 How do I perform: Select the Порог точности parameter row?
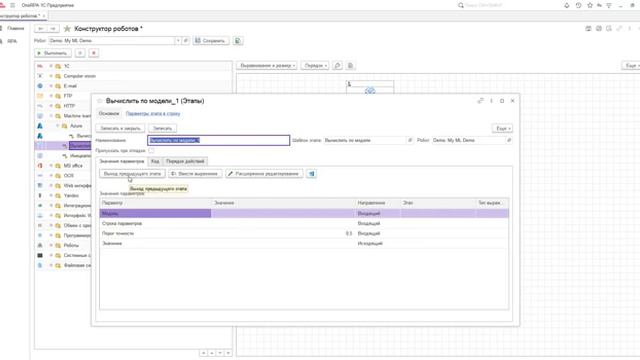[304, 233]
